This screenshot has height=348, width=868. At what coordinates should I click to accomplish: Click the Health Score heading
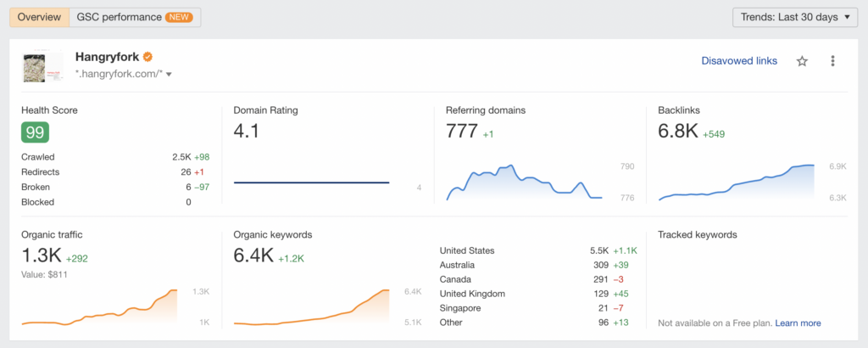(49, 110)
